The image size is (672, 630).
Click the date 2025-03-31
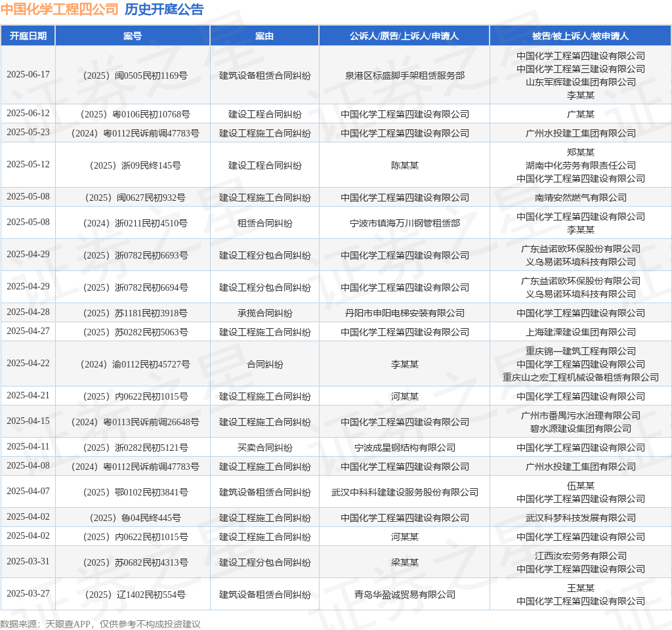(x=28, y=562)
